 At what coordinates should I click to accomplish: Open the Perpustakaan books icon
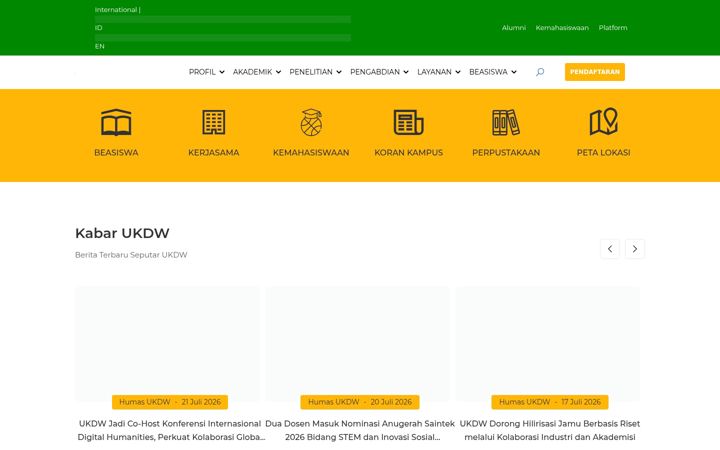(506, 123)
